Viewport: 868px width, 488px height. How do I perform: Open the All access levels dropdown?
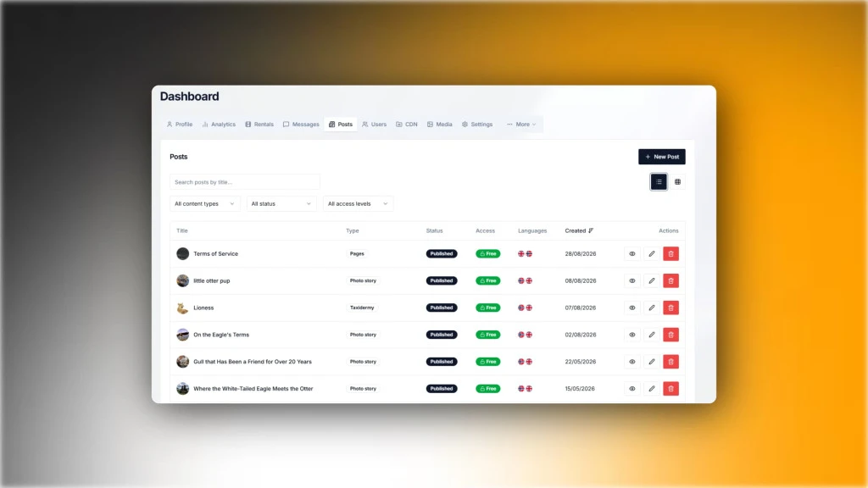[358, 203]
